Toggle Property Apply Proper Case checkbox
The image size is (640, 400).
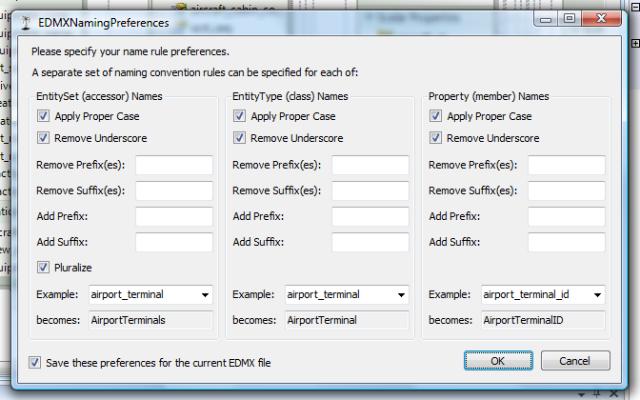[x=436, y=116]
